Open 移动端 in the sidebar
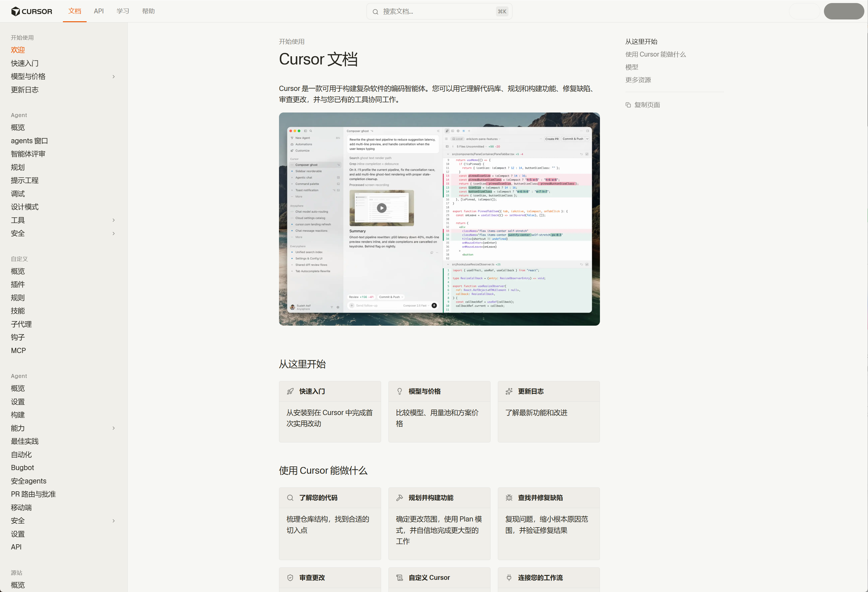 (21, 507)
